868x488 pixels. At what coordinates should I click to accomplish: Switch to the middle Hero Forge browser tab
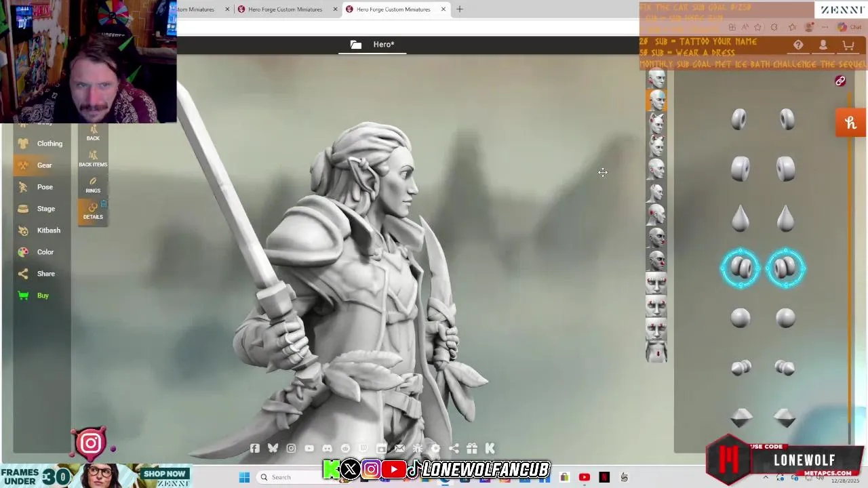286,9
